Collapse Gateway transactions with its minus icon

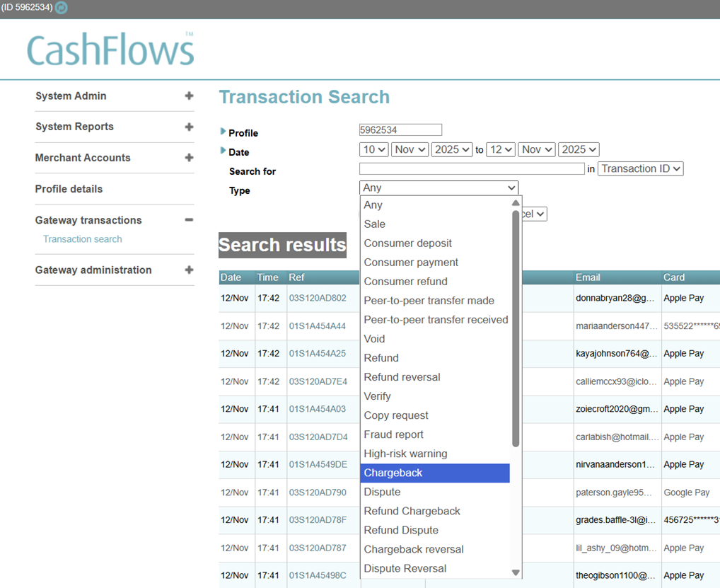pyautogui.click(x=189, y=220)
